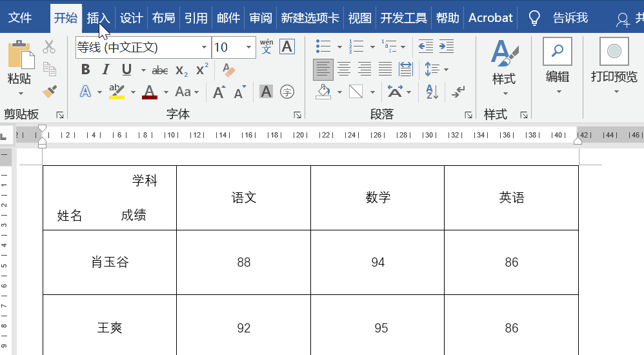Apply superscript formatting

(x=202, y=70)
